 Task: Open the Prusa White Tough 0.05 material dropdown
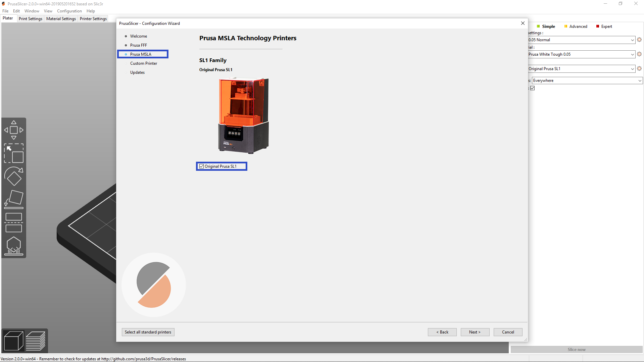pos(582,54)
